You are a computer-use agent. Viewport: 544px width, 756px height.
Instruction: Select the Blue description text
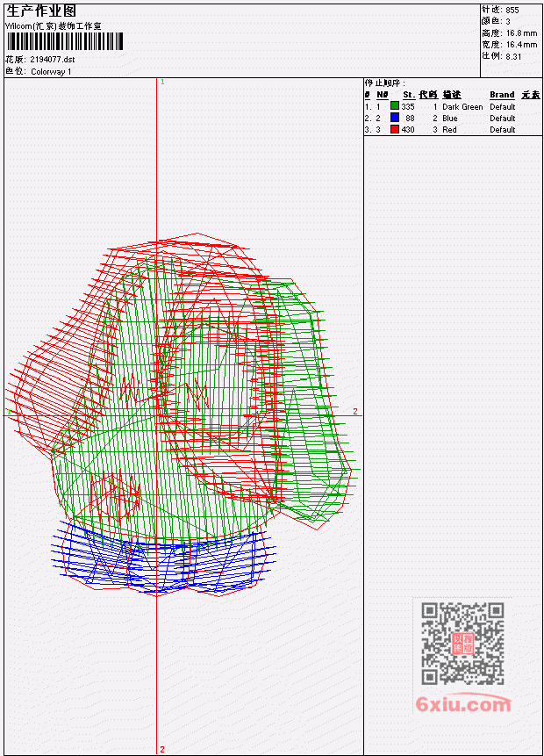tap(450, 119)
